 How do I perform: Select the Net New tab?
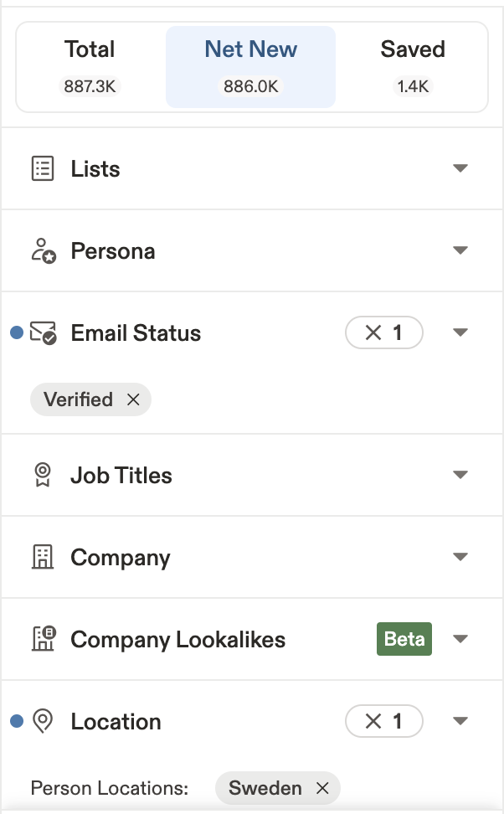(250, 66)
